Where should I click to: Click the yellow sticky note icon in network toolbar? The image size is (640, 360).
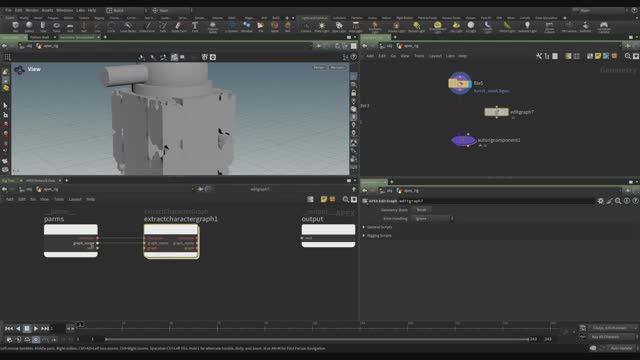[598, 56]
